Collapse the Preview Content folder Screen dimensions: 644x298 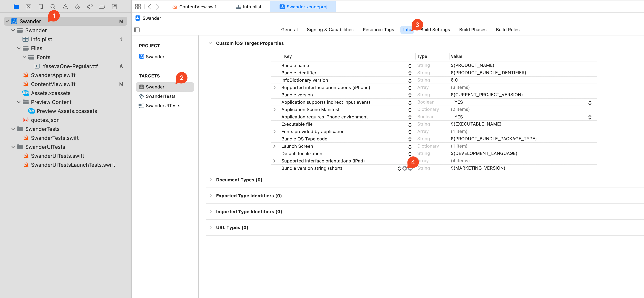coord(19,102)
